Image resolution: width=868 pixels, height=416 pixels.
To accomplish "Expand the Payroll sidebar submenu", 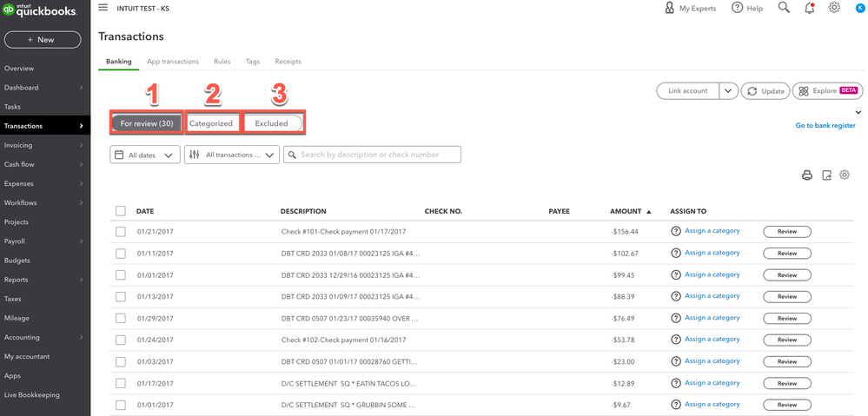I will click(x=81, y=241).
